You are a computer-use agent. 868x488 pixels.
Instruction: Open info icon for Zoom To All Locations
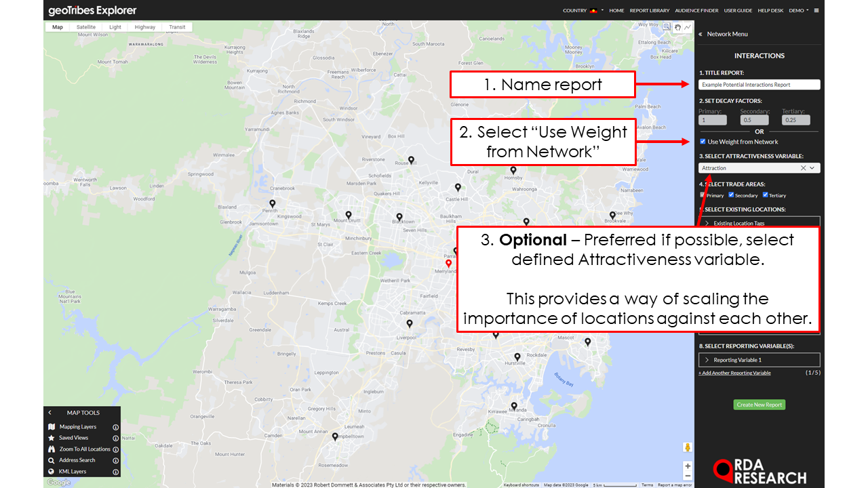point(116,449)
